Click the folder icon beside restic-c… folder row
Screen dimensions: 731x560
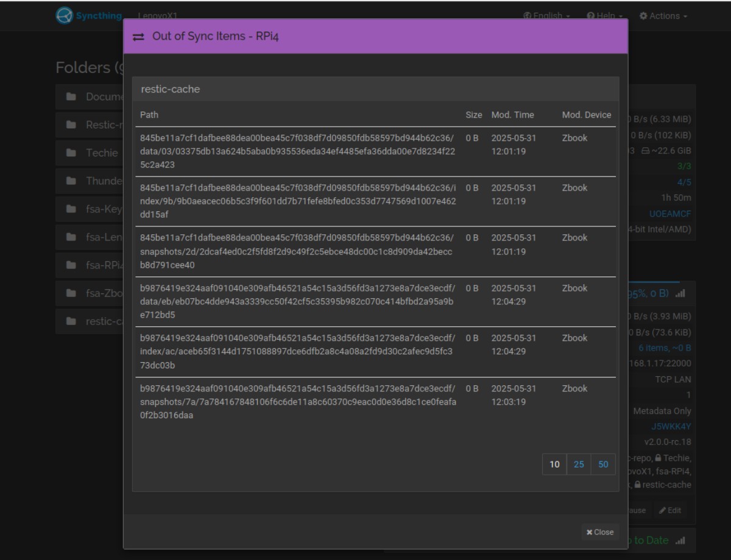pyautogui.click(x=71, y=321)
